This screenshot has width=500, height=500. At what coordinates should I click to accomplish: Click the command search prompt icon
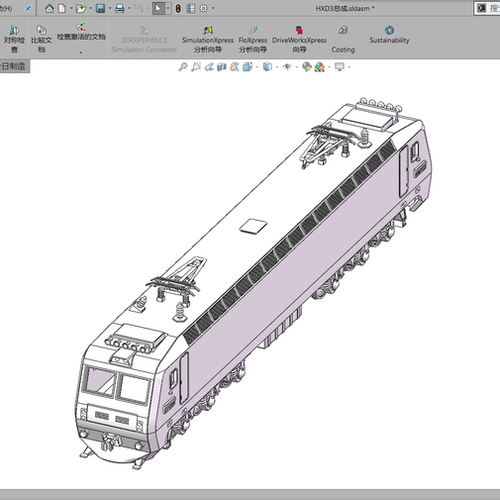click(481, 8)
